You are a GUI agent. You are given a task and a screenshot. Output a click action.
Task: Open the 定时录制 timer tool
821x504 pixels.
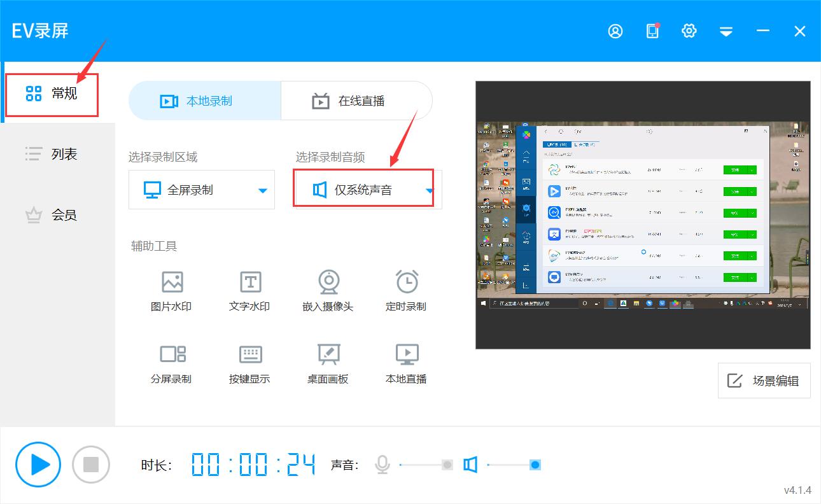406,291
